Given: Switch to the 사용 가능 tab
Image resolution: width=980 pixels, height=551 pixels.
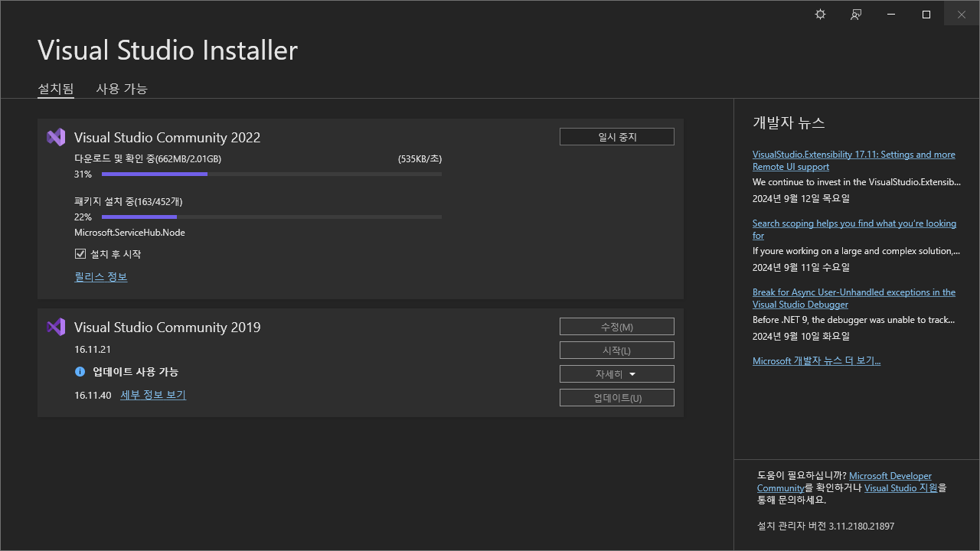Looking at the screenshot, I should tap(122, 89).
